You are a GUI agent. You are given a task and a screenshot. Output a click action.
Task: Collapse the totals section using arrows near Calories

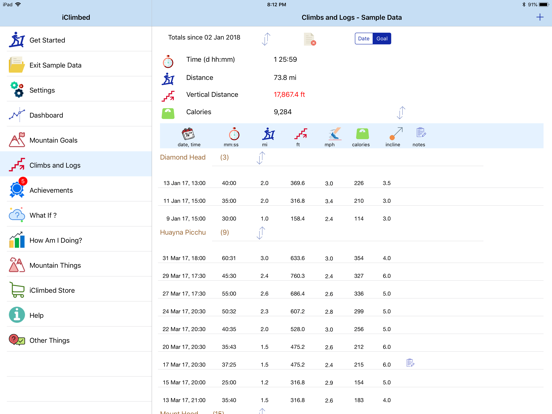coord(401,113)
